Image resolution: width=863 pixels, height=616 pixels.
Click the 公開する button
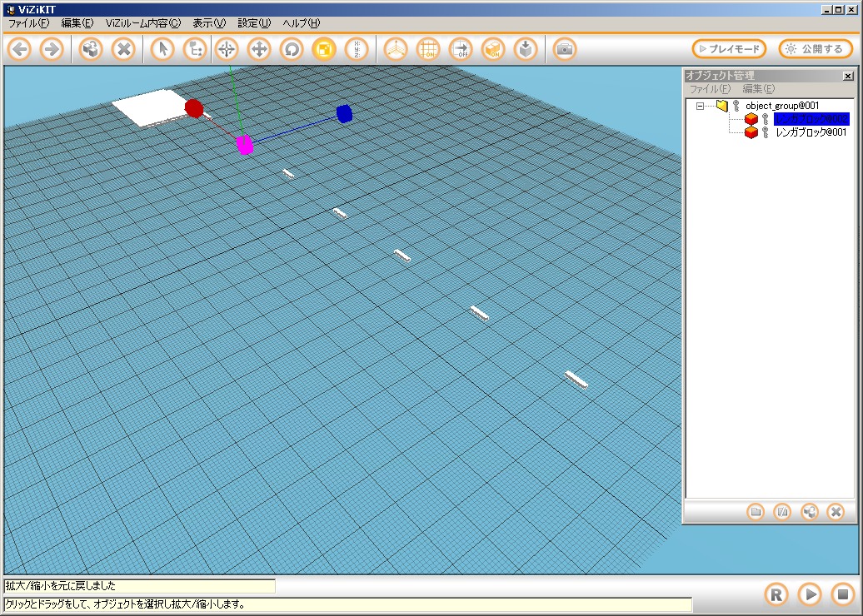pos(816,49)
